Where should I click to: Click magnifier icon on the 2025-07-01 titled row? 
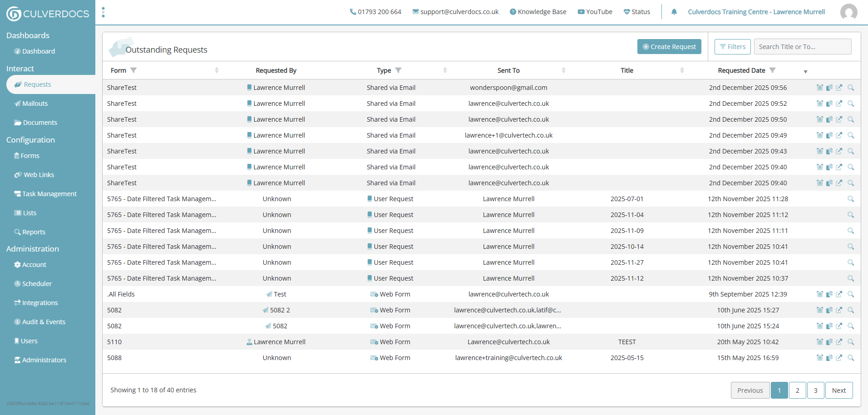click(851, 199)
